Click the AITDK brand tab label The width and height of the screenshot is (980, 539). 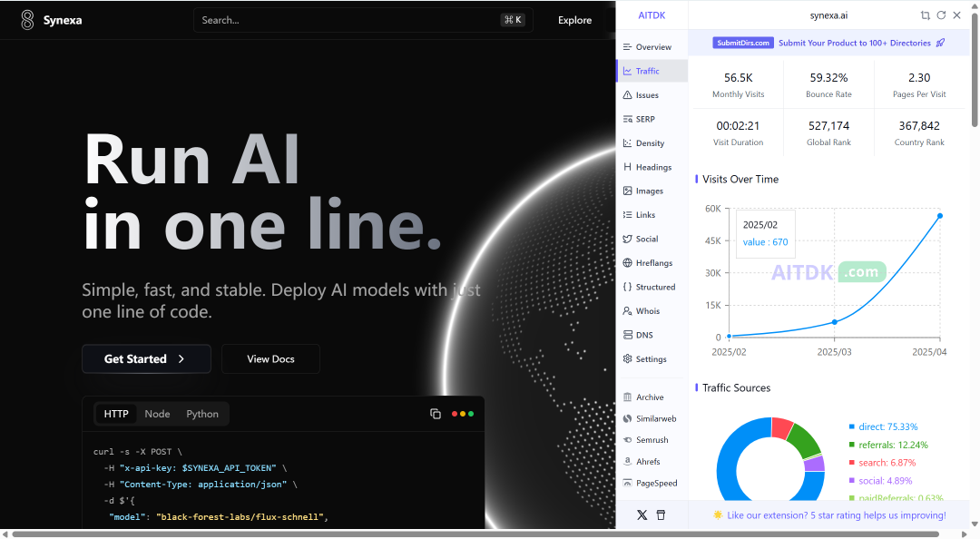(652, 15)
